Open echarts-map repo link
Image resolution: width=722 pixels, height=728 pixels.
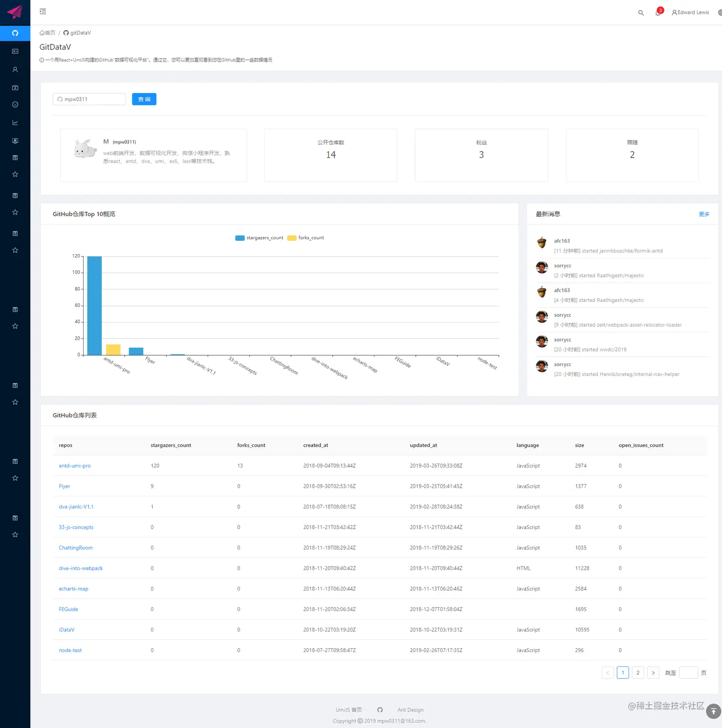[74, 589]
